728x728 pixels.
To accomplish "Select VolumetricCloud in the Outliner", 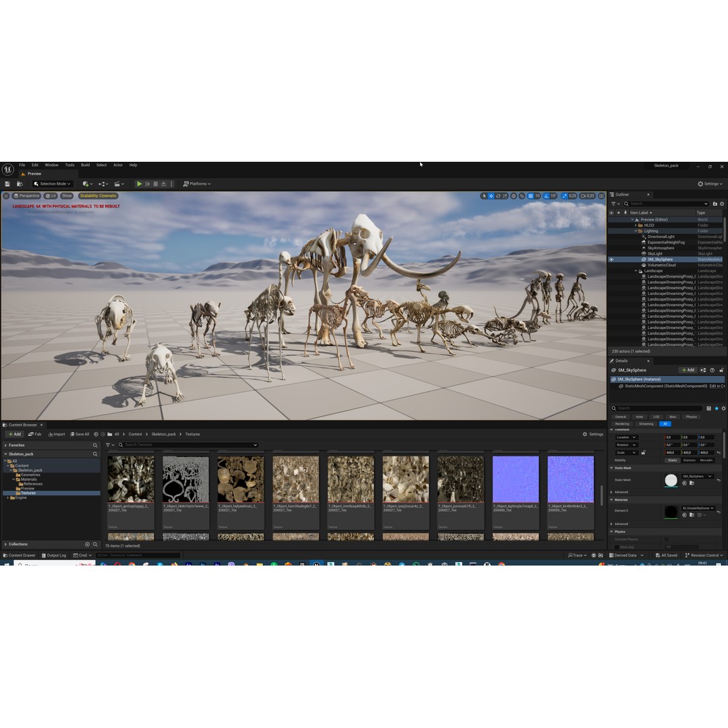I will click(x=661, y=265).
